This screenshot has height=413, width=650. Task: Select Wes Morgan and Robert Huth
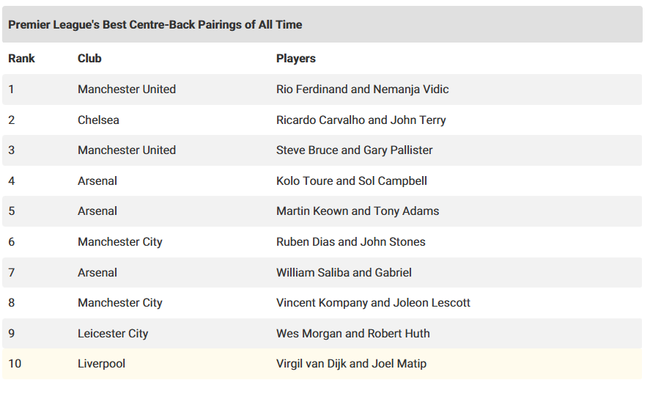point(353,333)
